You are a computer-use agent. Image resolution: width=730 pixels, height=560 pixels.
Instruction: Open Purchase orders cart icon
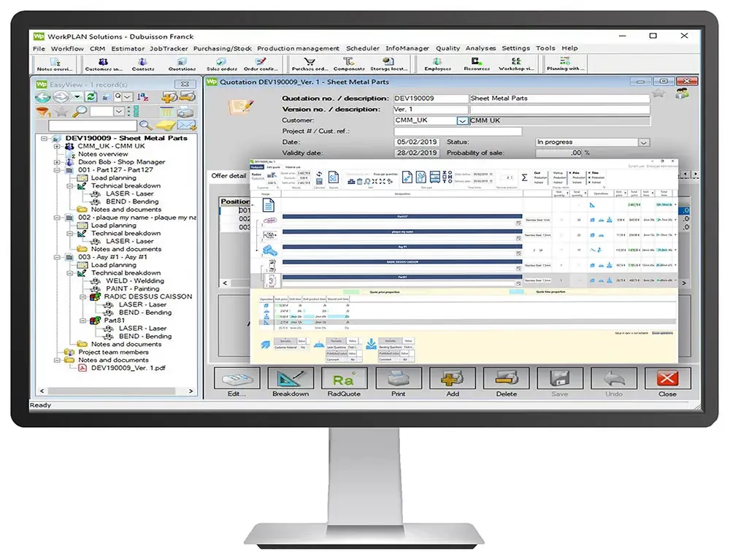(310, 64)
